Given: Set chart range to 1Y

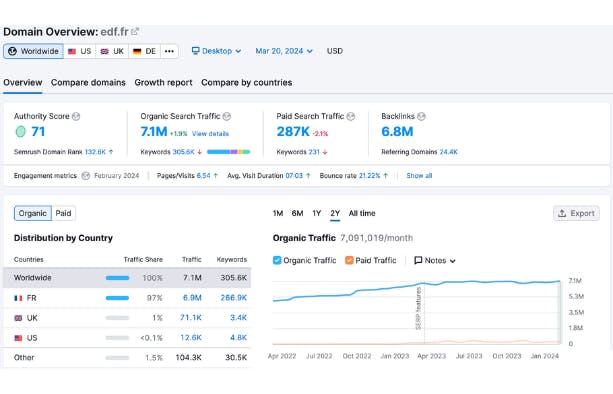Looking at the screenshot, I should [x=317, y=213].
